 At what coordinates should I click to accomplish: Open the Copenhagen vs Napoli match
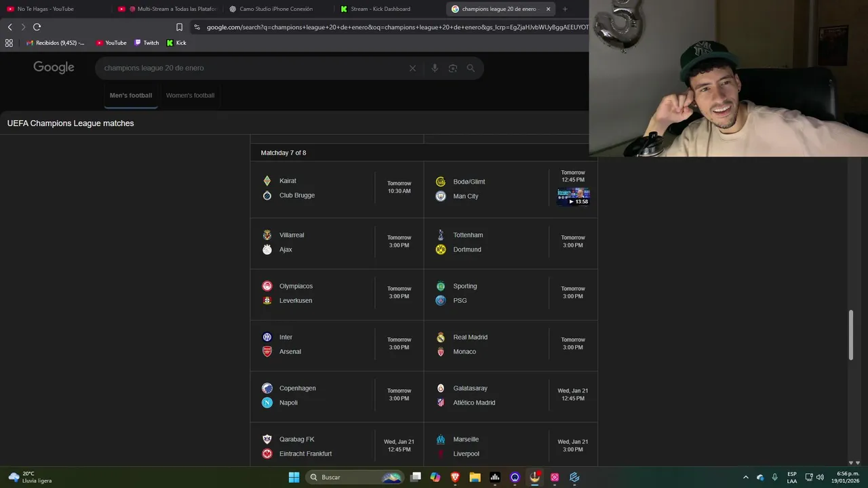coord(337,395)
